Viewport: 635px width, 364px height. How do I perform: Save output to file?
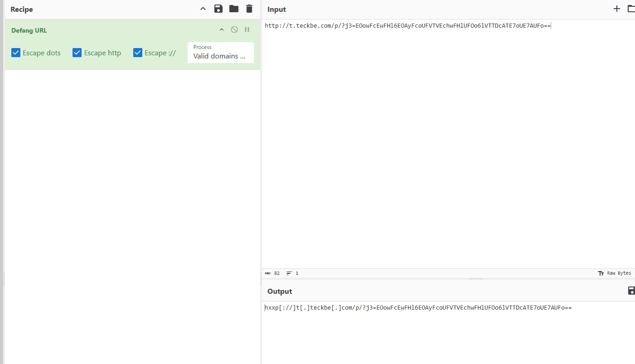(x=631, y=291)
